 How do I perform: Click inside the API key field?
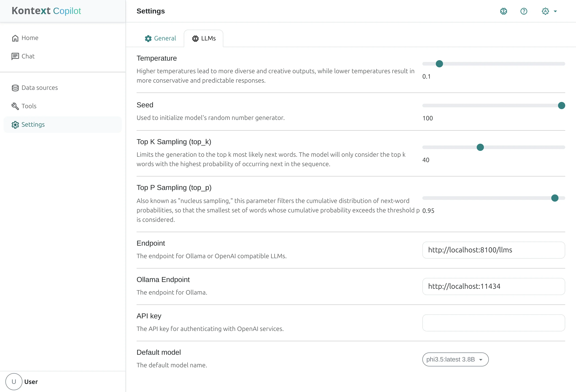click(x=494, y=323)
